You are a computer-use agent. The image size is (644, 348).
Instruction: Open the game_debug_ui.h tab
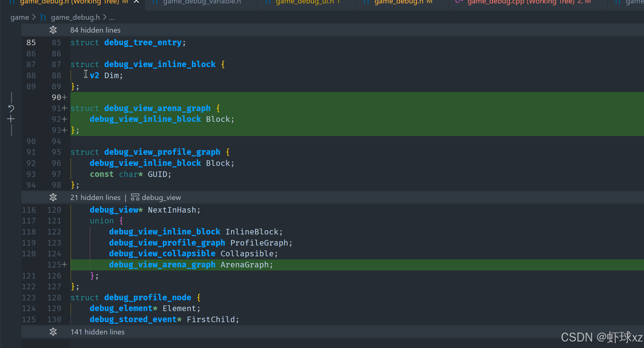pos(304,2)
